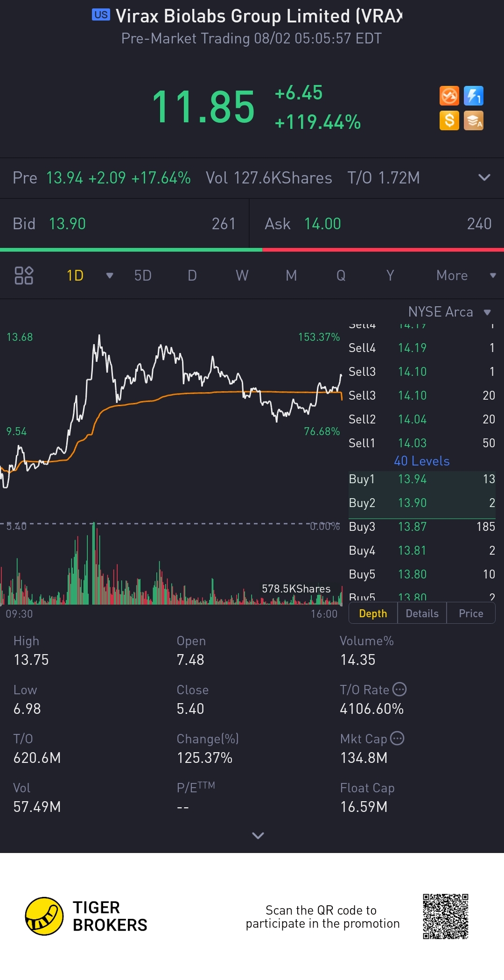The image size is (504, 980).
Task: Open the chart layout grid icon
Action: [x=24, y=275]
